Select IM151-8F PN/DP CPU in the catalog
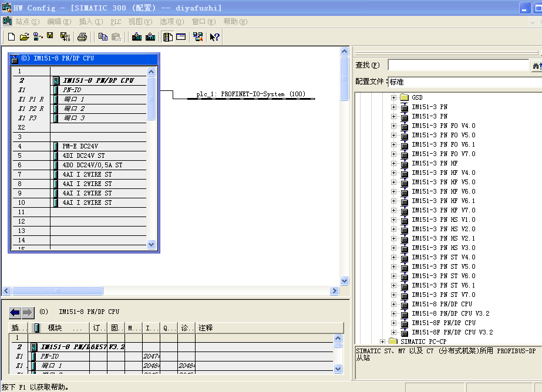This screenshot has width=542, height=392. click(443, 323)
